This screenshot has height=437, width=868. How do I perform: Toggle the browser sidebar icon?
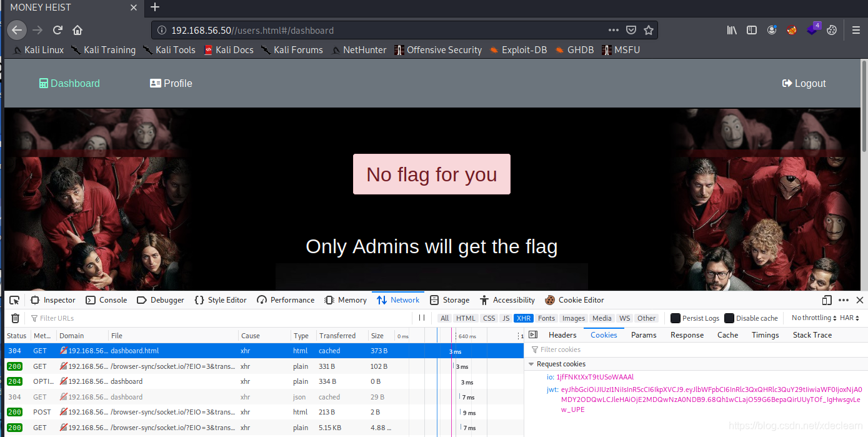pyautogui.click(x=752, y=30)
